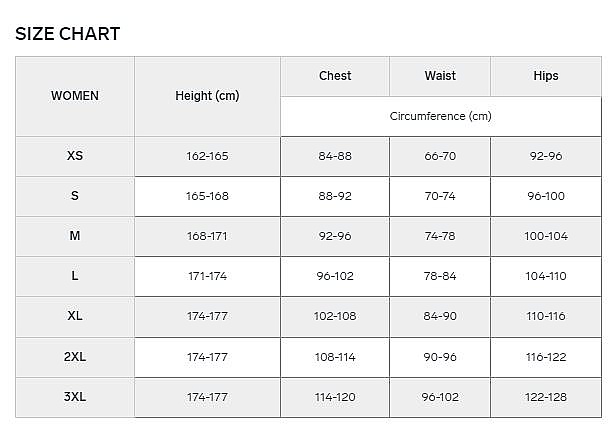Click the Waist column header
The image size is (616, 440).
point(440,76)
